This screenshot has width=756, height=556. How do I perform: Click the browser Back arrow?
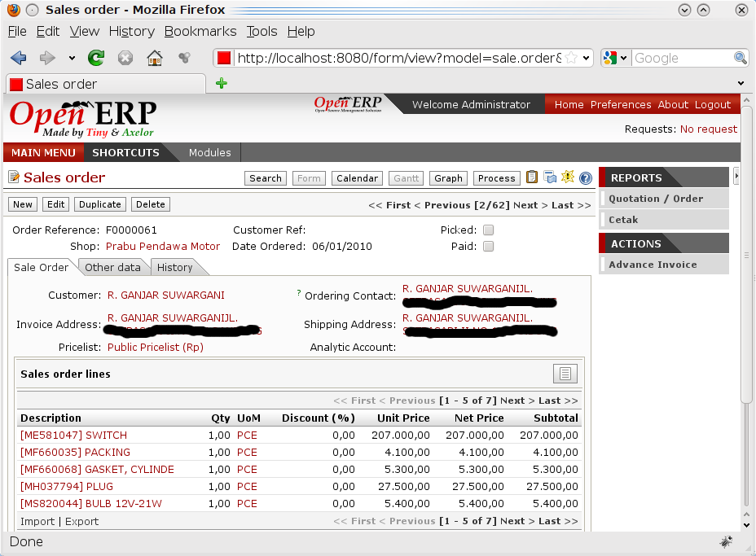click(18, 59)
